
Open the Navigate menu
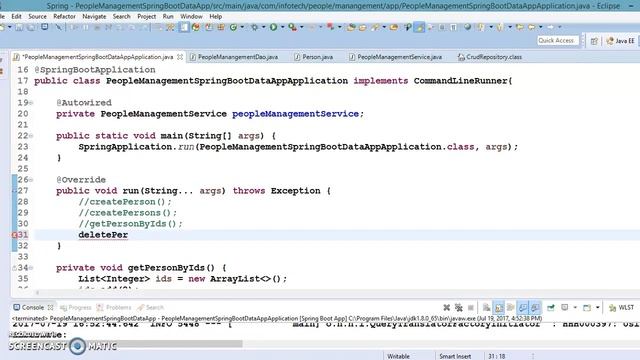94,16
